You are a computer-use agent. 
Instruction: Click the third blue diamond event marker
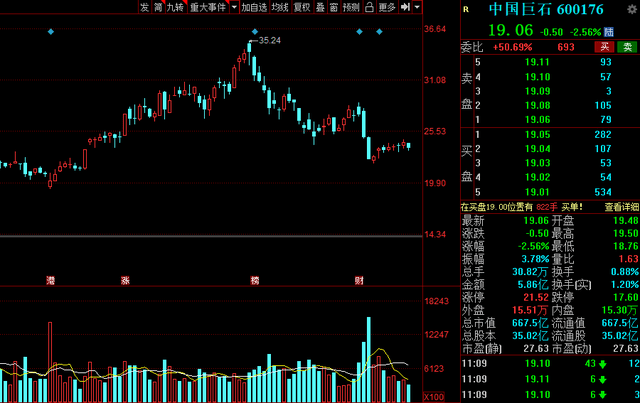[359, 32]
